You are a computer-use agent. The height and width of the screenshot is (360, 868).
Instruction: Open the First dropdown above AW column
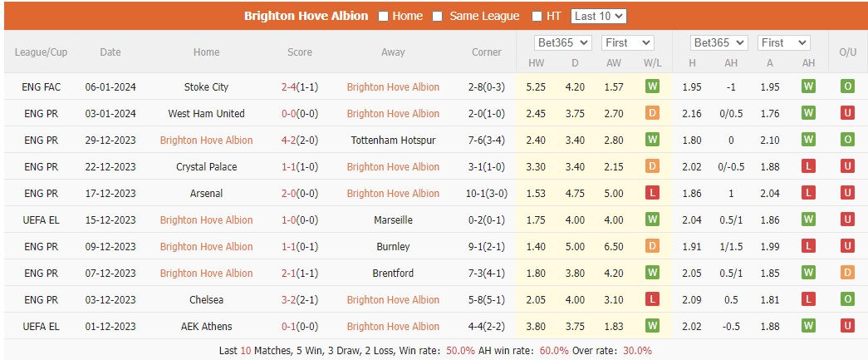(628, 42)
